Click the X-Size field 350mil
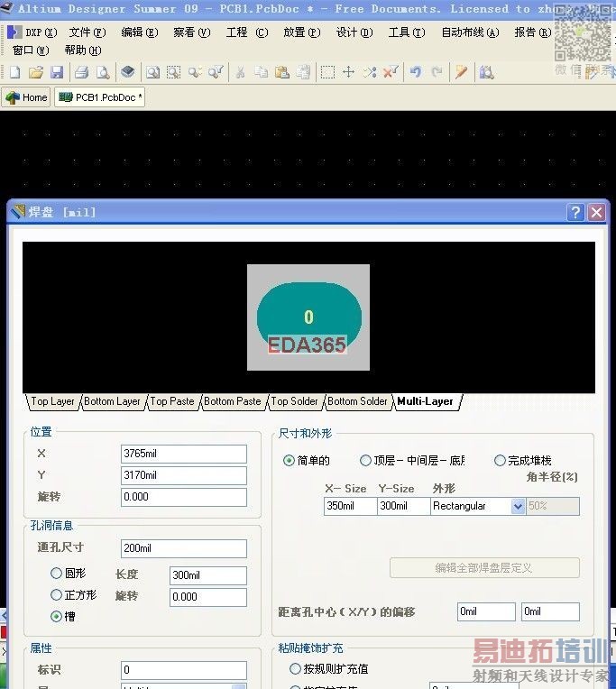Screen dimensions: 616x689 350,506
